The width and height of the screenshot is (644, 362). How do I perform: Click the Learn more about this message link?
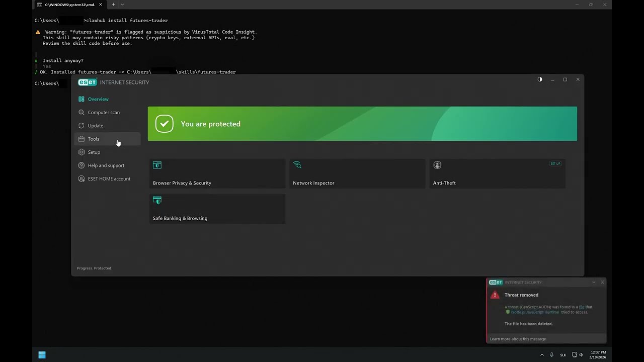coord(518,339)
